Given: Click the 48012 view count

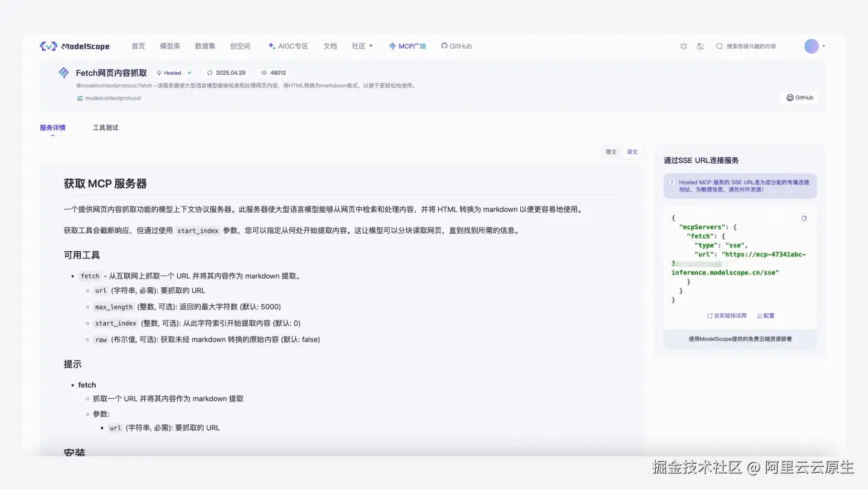Looking at the screenshot, I should pos(278,73).
